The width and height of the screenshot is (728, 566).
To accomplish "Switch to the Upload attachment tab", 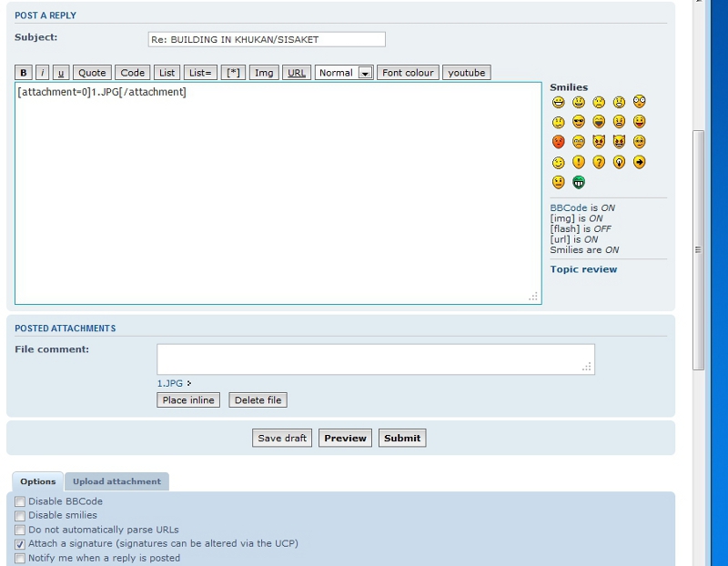I will click(116, 481).
